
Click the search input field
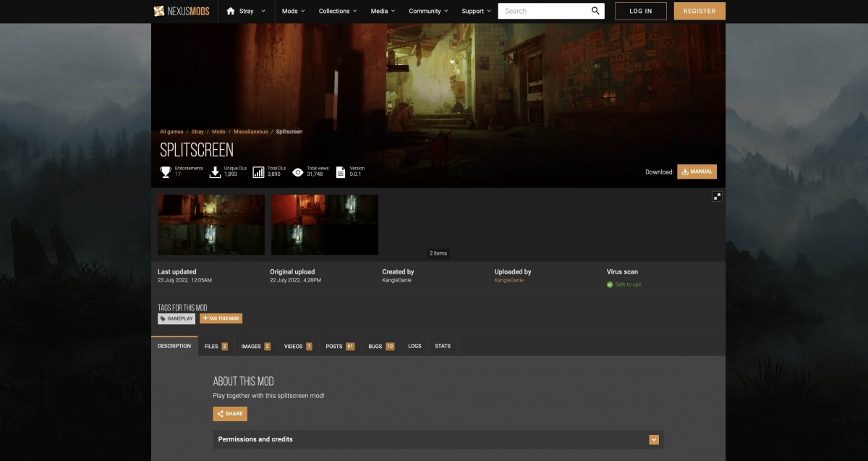coord(542,11)
